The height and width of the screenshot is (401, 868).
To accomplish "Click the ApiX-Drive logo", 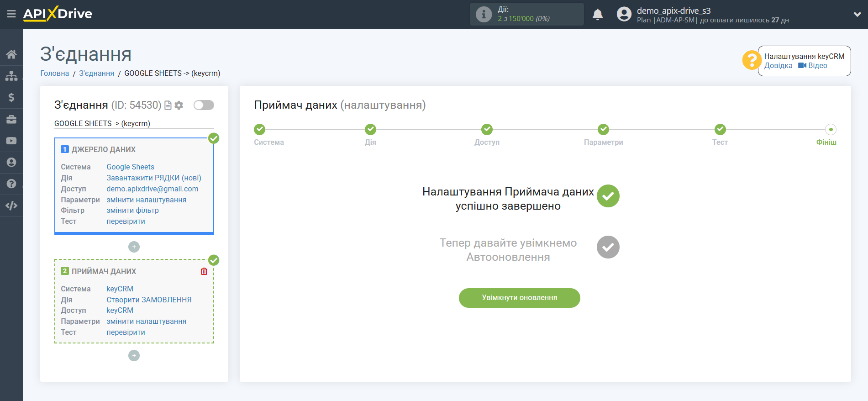I will 58,14.
